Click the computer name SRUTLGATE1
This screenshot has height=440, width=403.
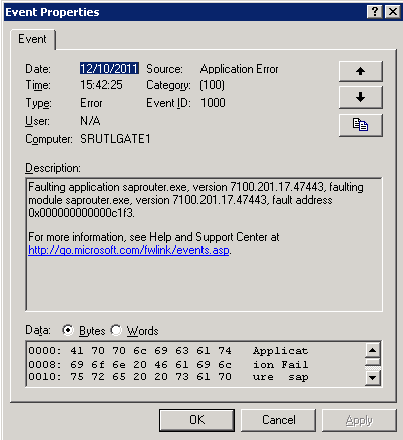coord(115,139)
